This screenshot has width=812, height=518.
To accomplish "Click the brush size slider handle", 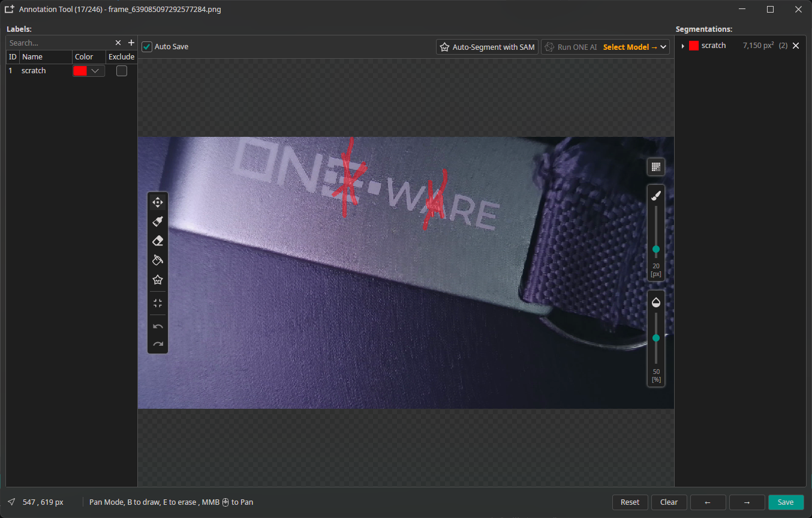I will coord(656,249).
